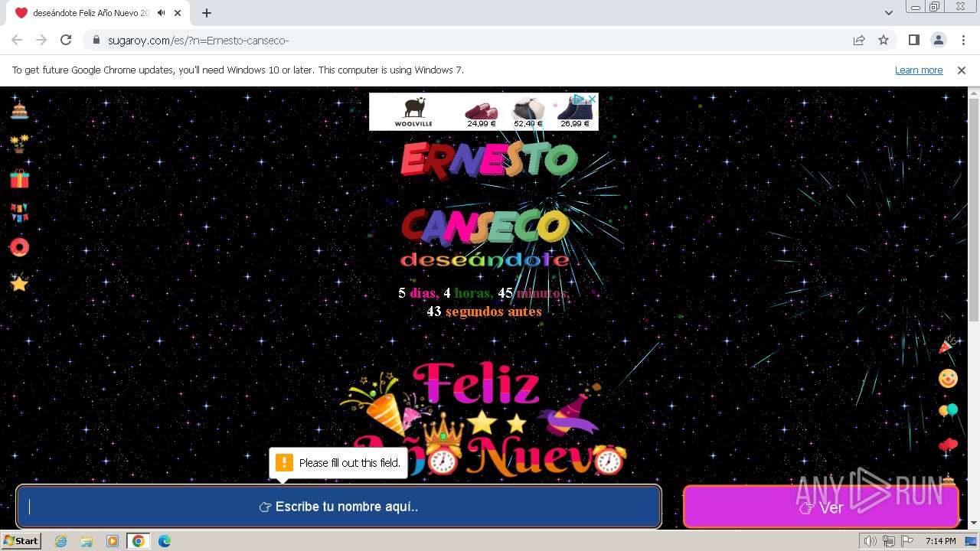Click the ERNESTO colorful name text
The image size is (980, 551).
(x=488, y=159)
